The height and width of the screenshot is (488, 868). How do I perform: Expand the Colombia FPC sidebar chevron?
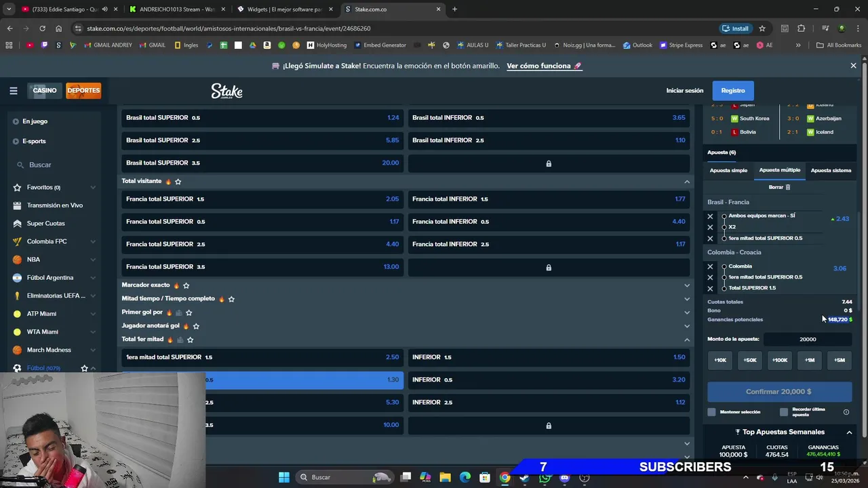[93, 241]
